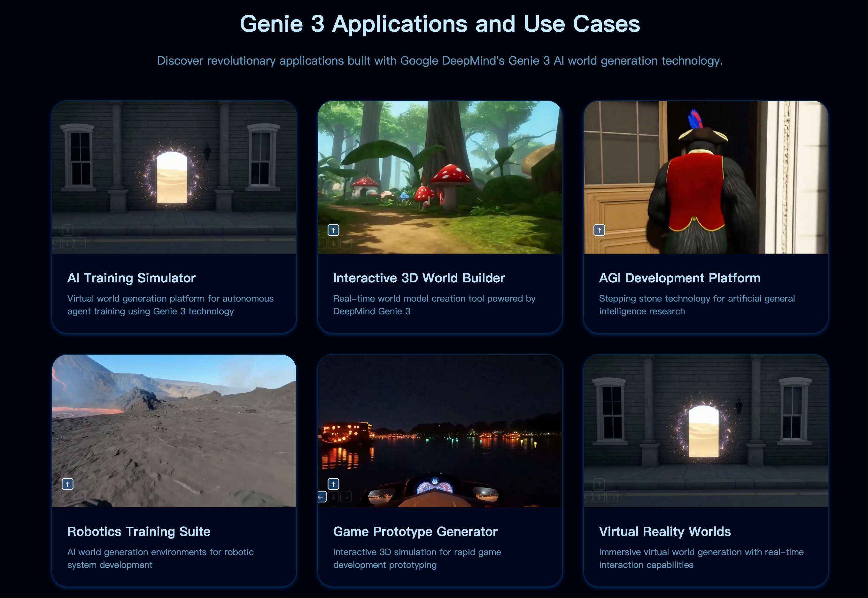Image resolution: width=868 pixels, height=598 pixels.
Task: Click the 'Genie 3 Applications and Use Cases' heading
Action: pyautogui.click(x=440, y=24)
